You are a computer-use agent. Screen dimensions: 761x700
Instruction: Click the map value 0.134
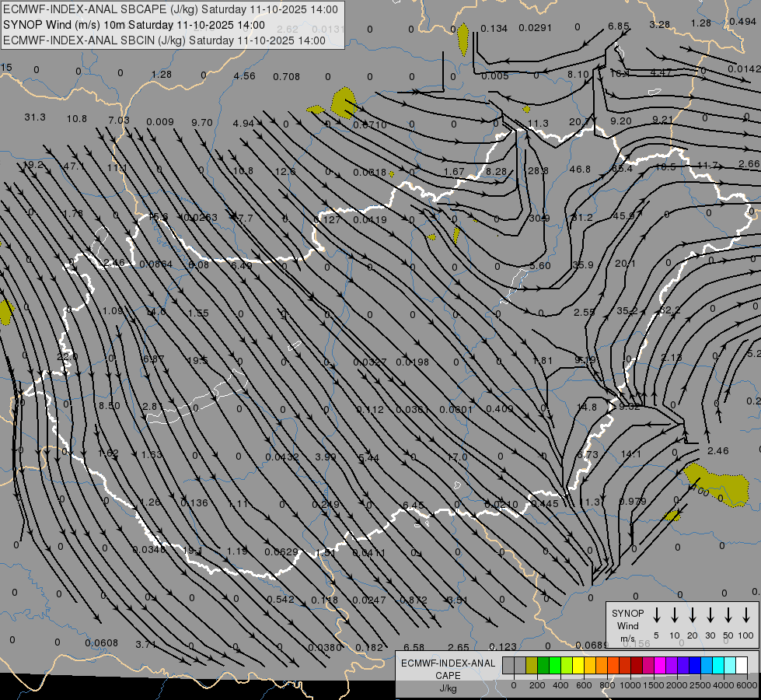[494, 29]
